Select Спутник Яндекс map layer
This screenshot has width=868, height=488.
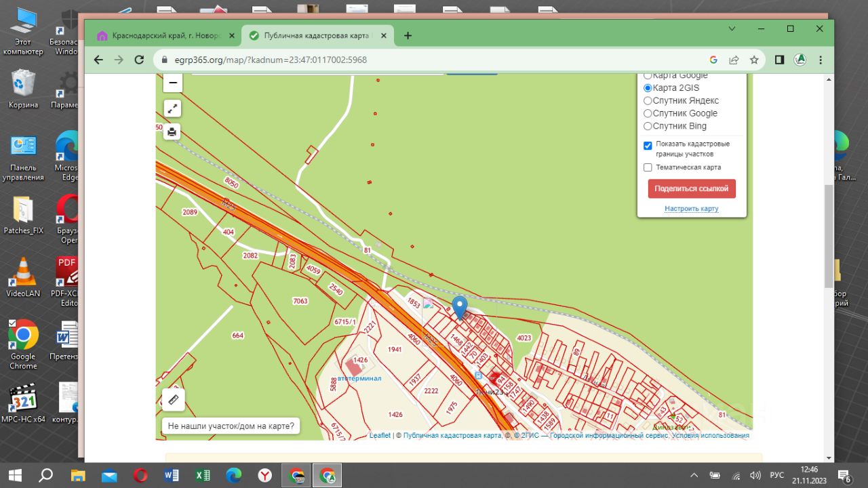pyautogui.click(x=648, y=101)
